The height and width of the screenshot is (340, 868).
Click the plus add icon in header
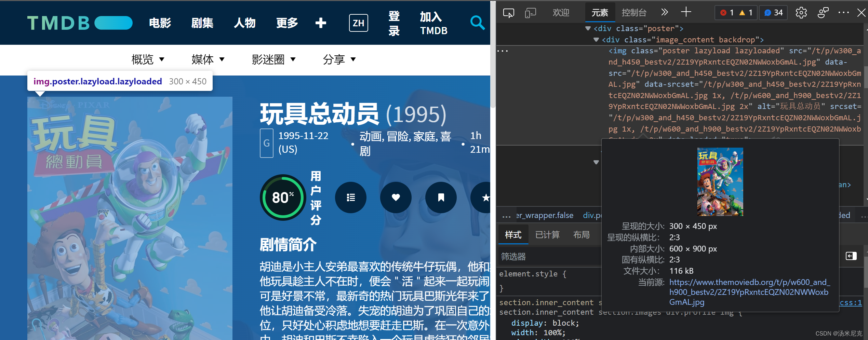pos(320,23)
